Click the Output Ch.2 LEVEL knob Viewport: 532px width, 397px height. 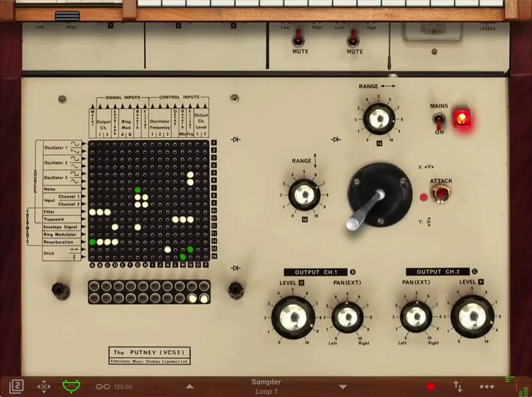(x=472, y=317)
